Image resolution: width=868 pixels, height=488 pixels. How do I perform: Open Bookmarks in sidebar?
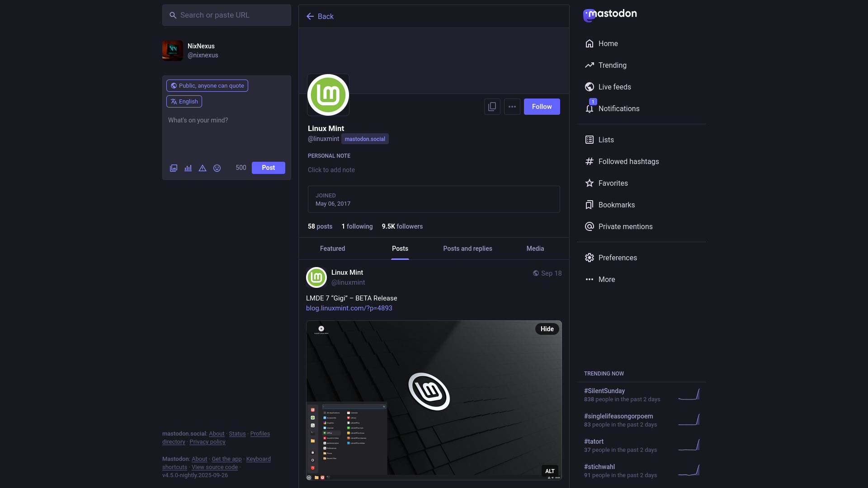pyautogui.click(x=616, y=205)
